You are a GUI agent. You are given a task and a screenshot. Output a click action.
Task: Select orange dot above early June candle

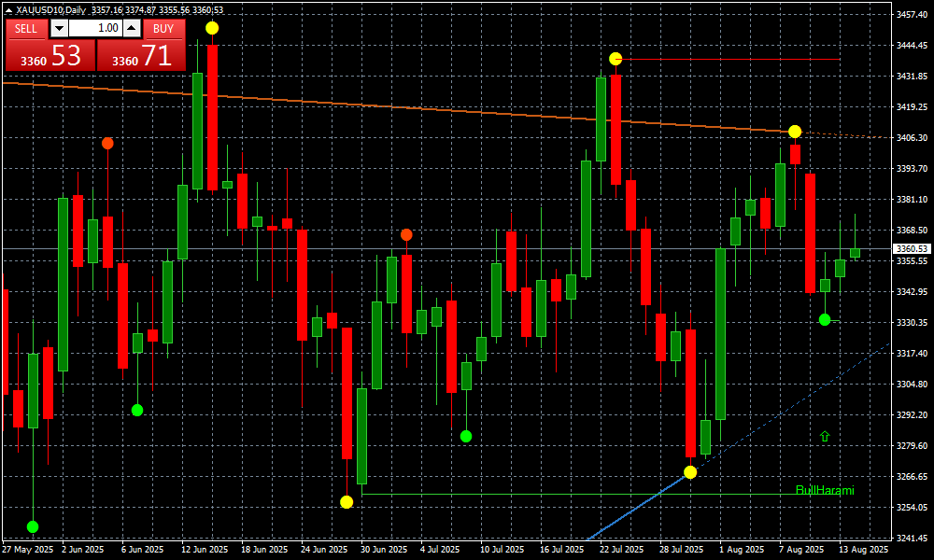[x=107, y=143]
